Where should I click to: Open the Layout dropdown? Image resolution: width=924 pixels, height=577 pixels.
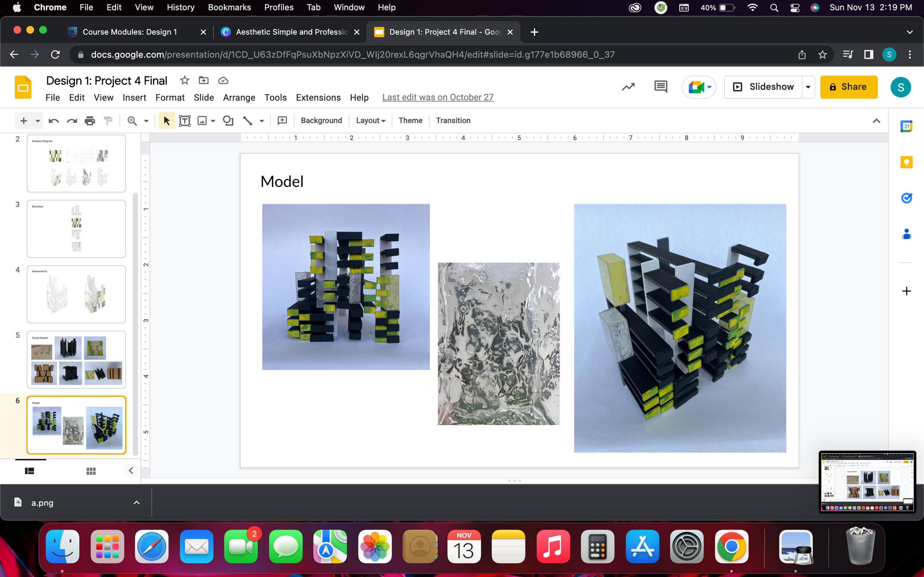(x=370, y=121)
